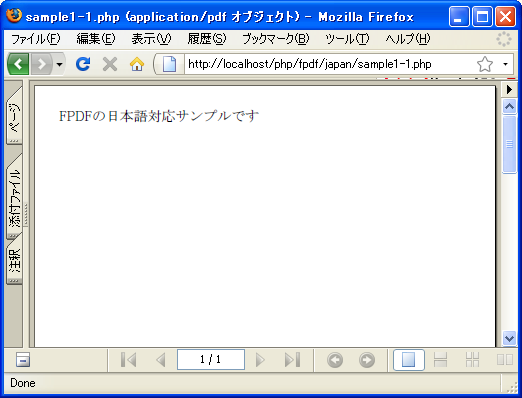Screen dimensions: 522x398
Task: Click the previous view round arrow
Action: [335, 360]
